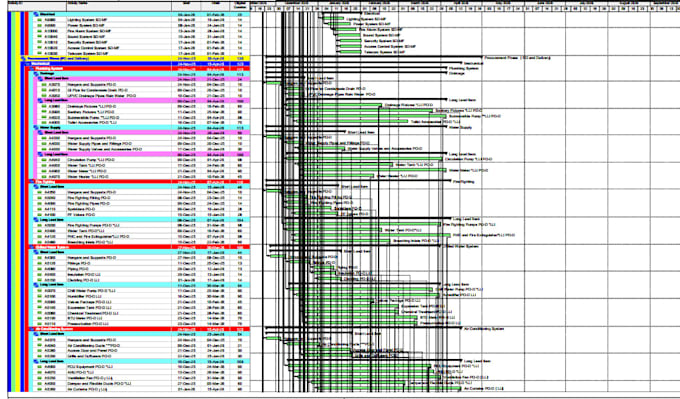Collapse the Mechanical WBS band
The width and height of the screenshot is (680, 399).
coord(27,63)
